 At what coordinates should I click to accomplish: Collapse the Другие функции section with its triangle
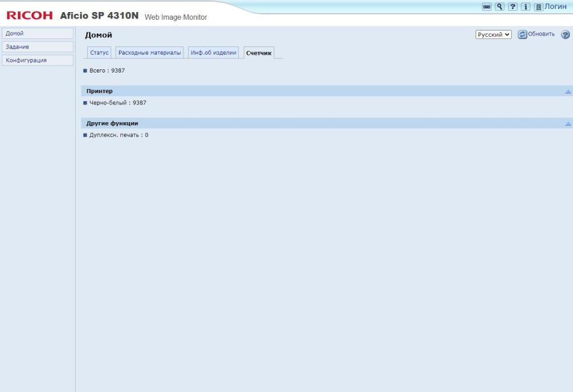point(568,123)
